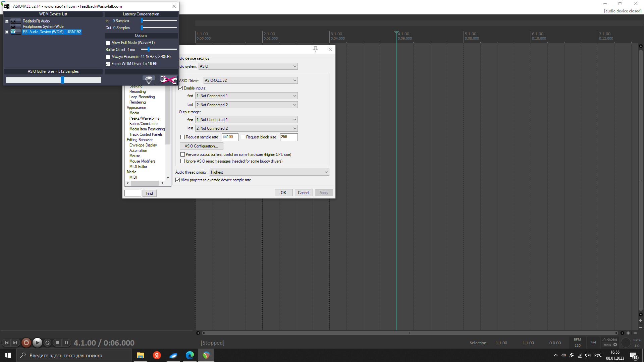Enable Pre-zero output buffers checkbox
The height and width of the screenshot is (362, 644).
(x=183, y=155)
